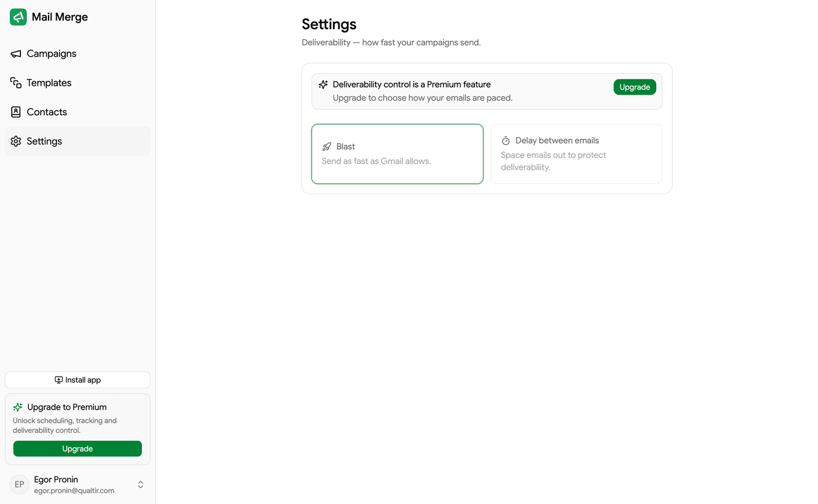This screenshot has width=818, height=504.
Task: Click the sparkle icon beside Upgrade to Premium
Action: (18, 407)
